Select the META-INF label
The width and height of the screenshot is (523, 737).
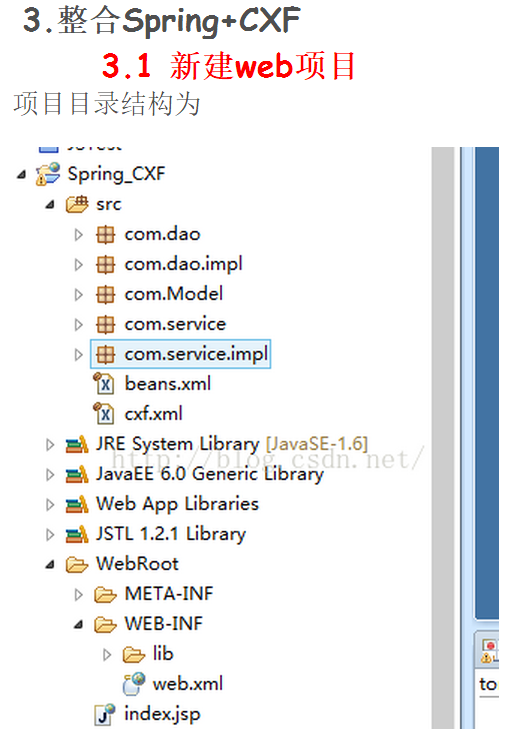pos(169,594)
